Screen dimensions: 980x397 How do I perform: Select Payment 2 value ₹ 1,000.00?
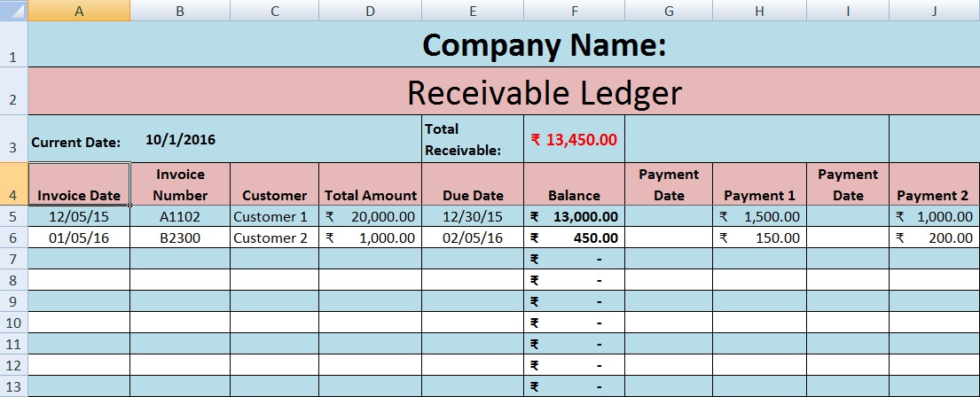(935, 216)
